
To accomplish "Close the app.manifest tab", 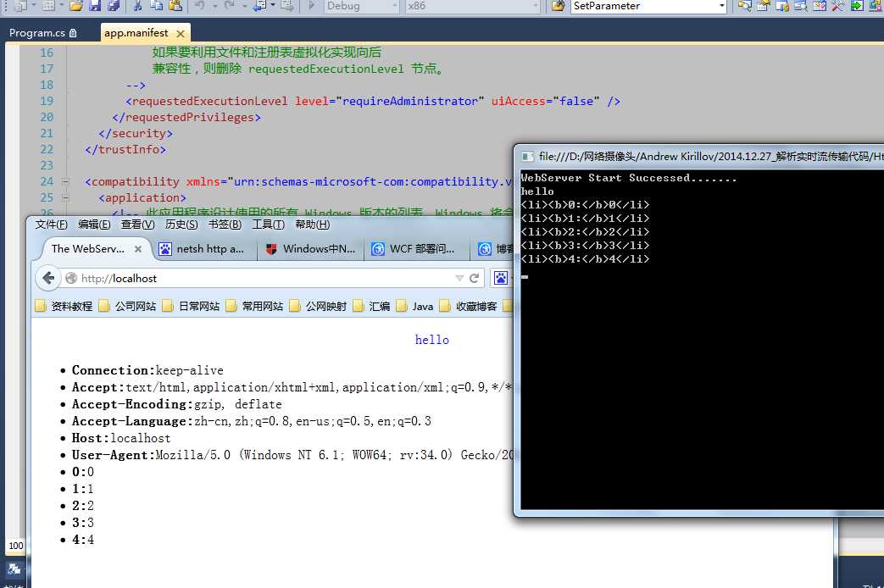I will point(181,33).
